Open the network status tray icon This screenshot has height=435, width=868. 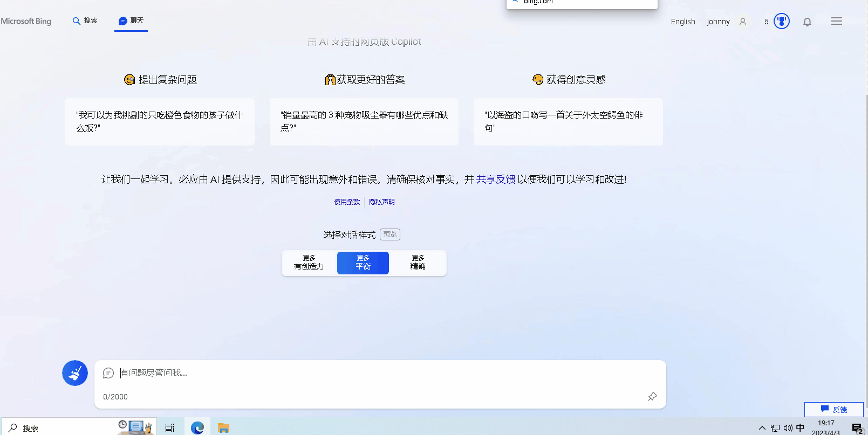pyautogui.click(x=775, y=428)
